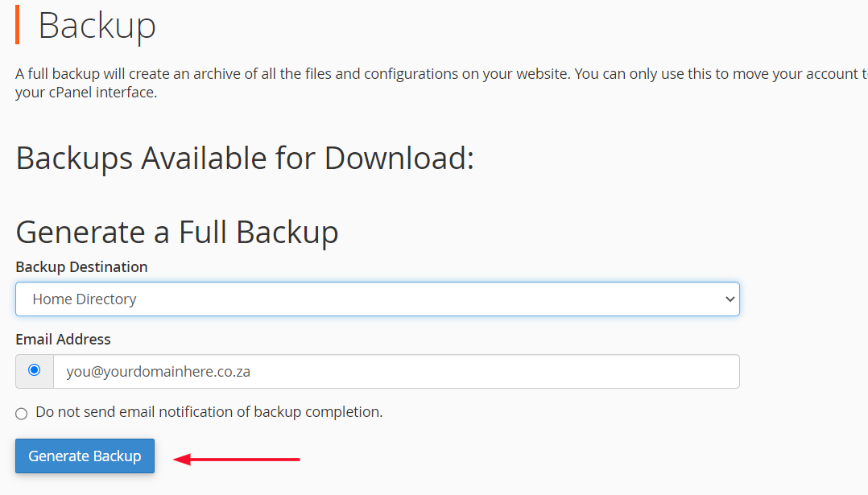This screenshot has width=868, height=495.
Task: Select the email address radio button
Action: 34,370
